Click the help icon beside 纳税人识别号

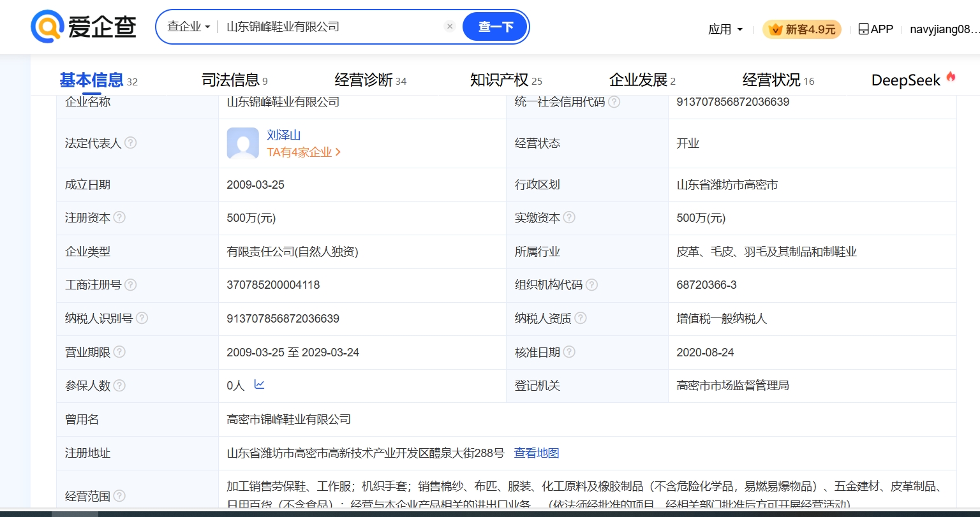[x=142, y=318]
